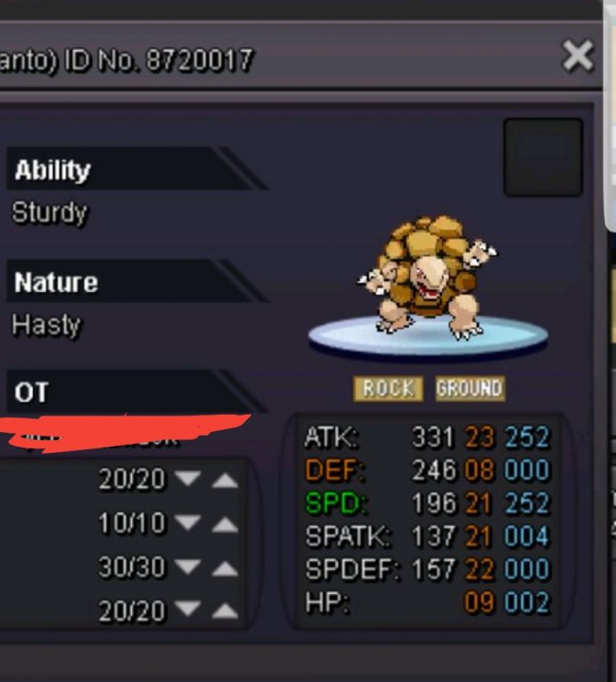Open the Ability section header
Image resolution: width=616 pixels, height=682 pixels.
[x=131, y=169]
